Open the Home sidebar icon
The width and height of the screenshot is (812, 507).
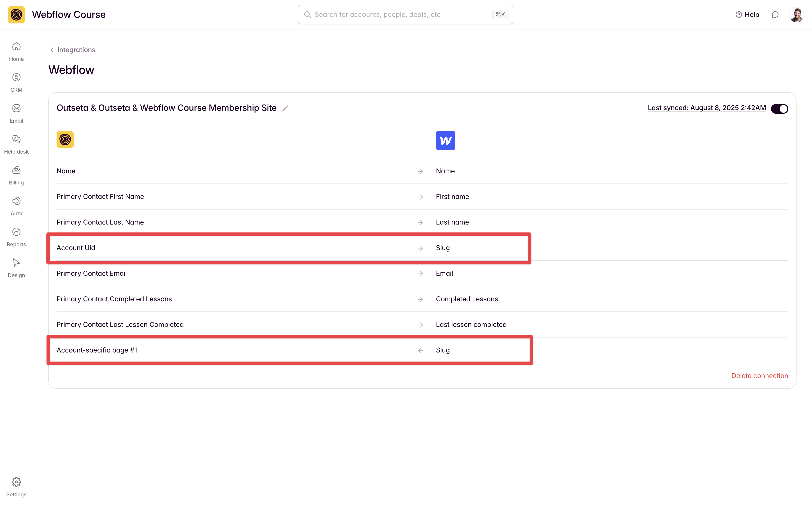(x=16, y=52)
